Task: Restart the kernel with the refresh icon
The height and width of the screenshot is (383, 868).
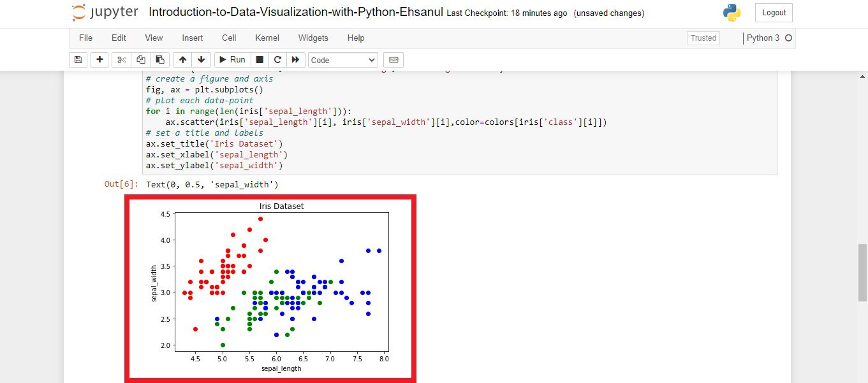Action: point(277,59)
